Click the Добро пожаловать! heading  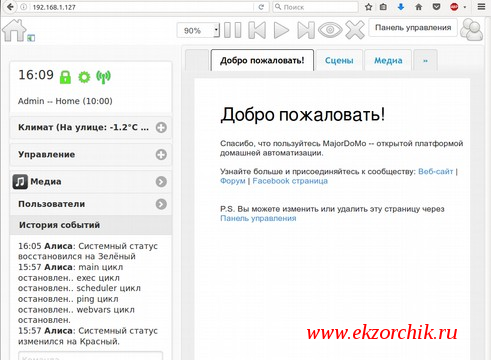pos(303,115)
